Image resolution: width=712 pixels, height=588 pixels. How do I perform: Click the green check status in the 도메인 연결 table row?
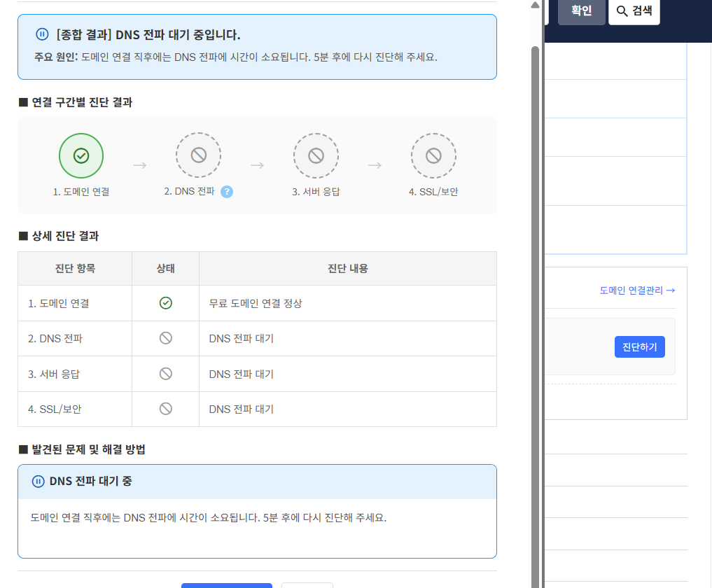click(166, 303)
